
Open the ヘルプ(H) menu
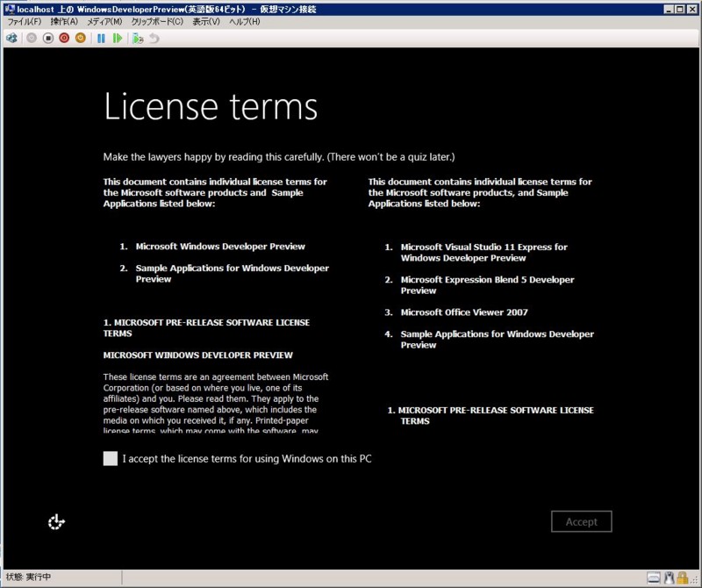click(x=245, y=21)
